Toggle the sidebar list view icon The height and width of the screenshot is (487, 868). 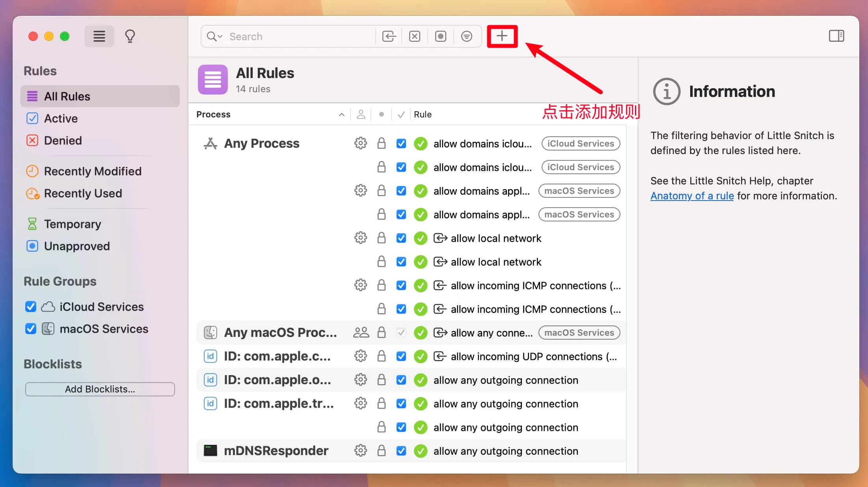99,36
